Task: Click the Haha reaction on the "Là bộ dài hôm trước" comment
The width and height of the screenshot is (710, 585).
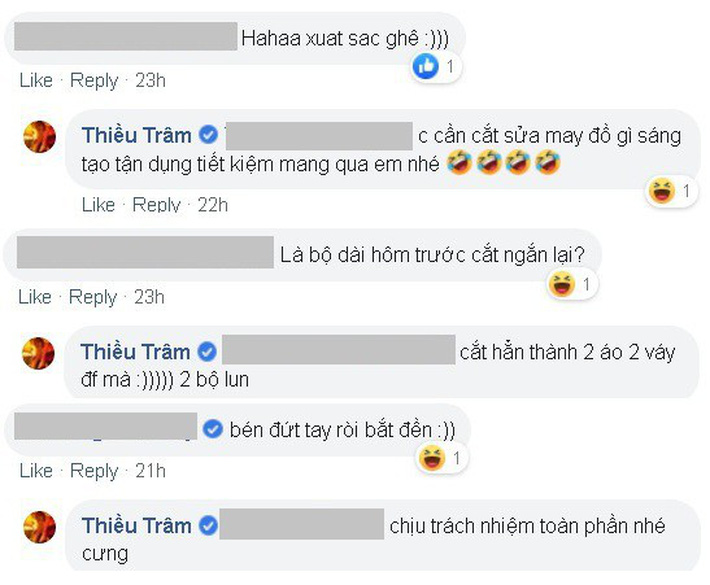Action: [x=563, y=285]
